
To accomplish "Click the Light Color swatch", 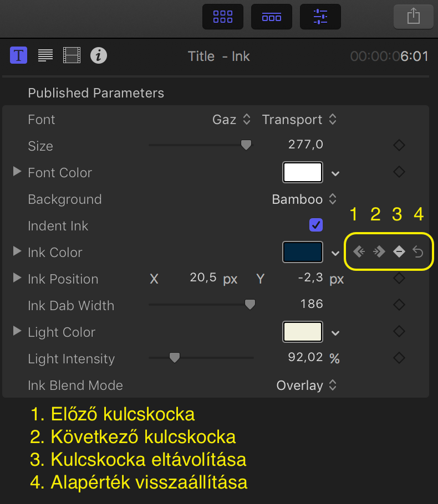I will click(x=303, y=332).
